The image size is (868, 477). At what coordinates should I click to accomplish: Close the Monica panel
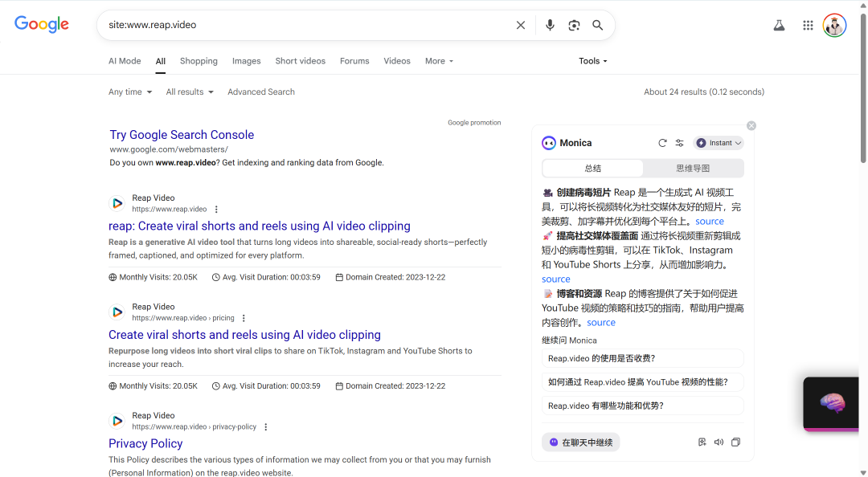(x=751, y=125)
